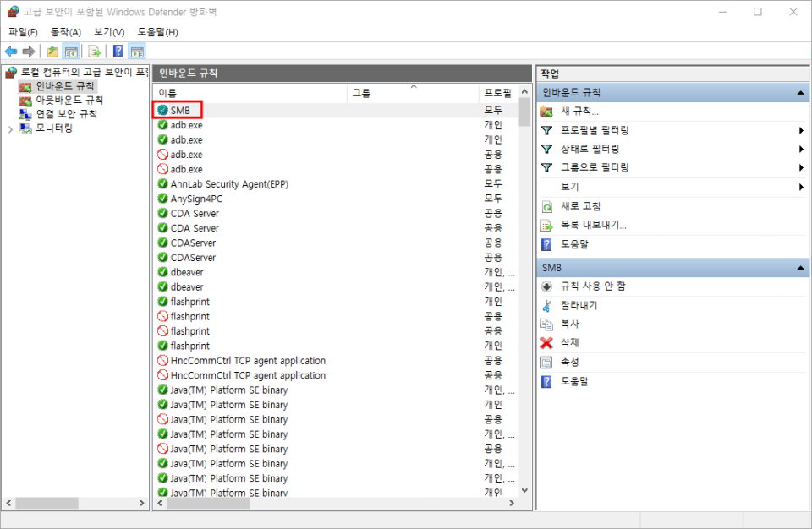
Task: Click the Back arrow toolbar icon
Action: point(11,52)
